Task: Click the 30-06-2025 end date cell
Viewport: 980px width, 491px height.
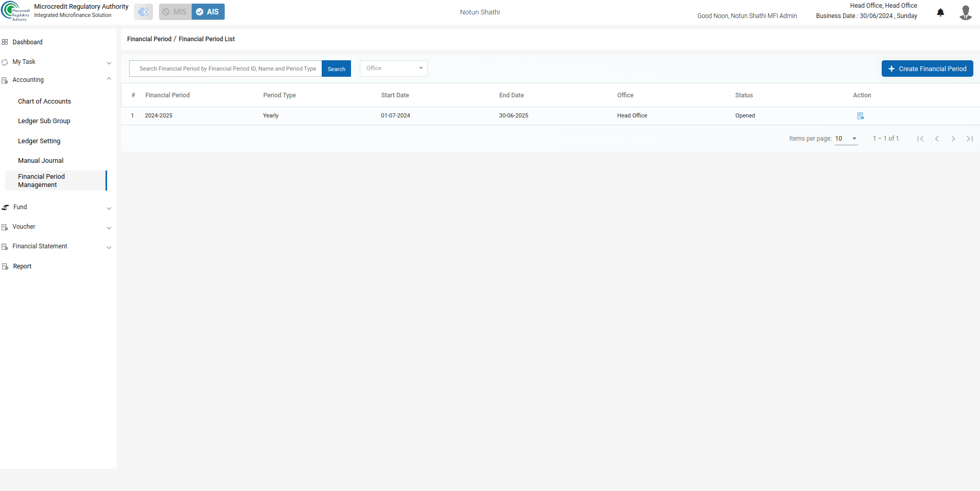Action: (x=514, y=116)
